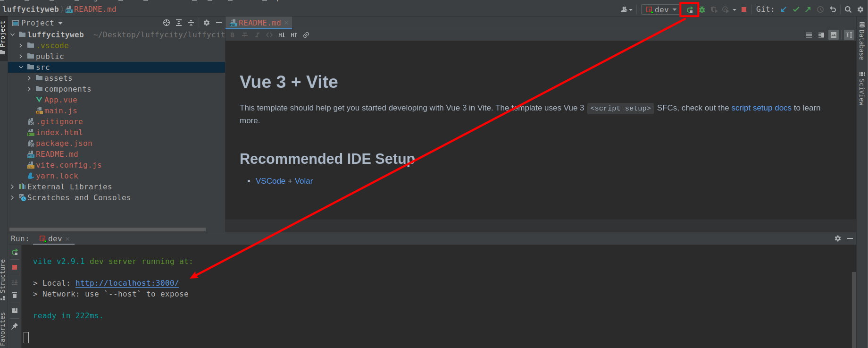Clear Run console with trash icon

click(15, 295)
